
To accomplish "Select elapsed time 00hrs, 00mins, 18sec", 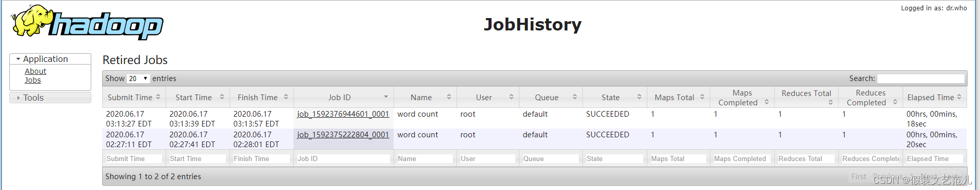I will (x=932, y=119).
